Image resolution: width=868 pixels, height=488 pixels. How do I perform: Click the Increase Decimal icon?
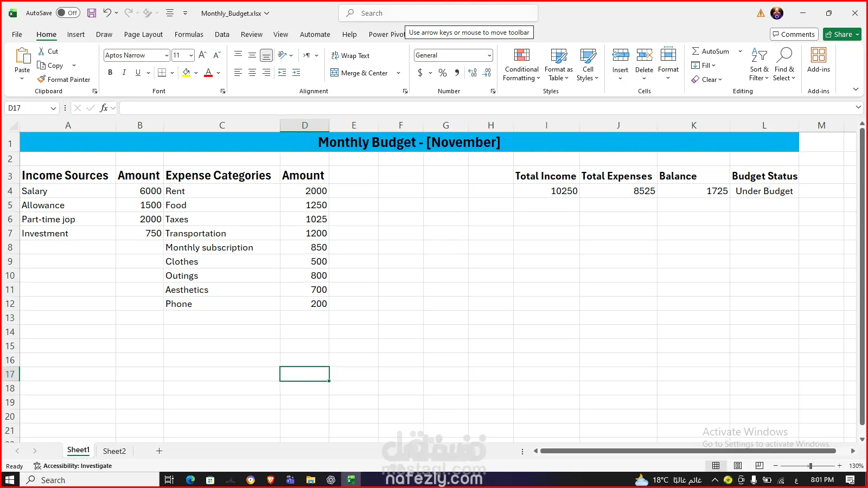pos(473,73)
